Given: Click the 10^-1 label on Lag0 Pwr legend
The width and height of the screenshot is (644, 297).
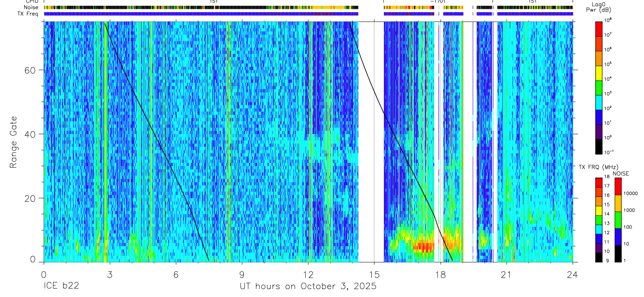Looking at the screenshot, I should click(609, 152).
